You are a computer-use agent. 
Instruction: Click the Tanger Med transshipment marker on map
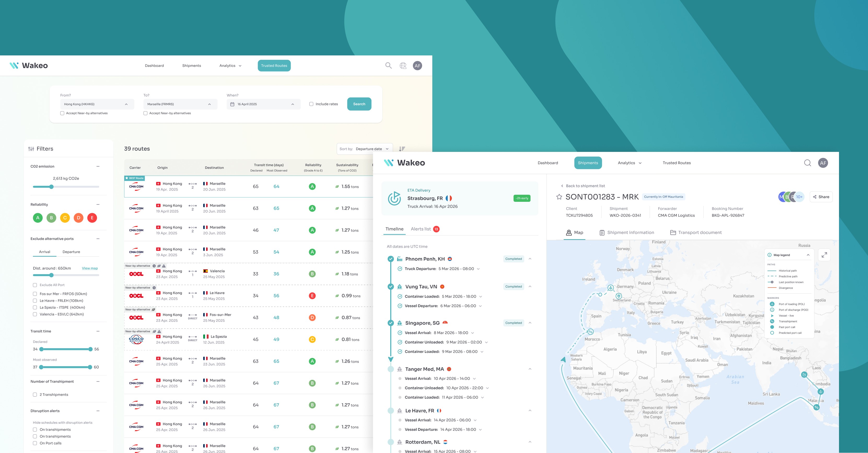point(590,331)
